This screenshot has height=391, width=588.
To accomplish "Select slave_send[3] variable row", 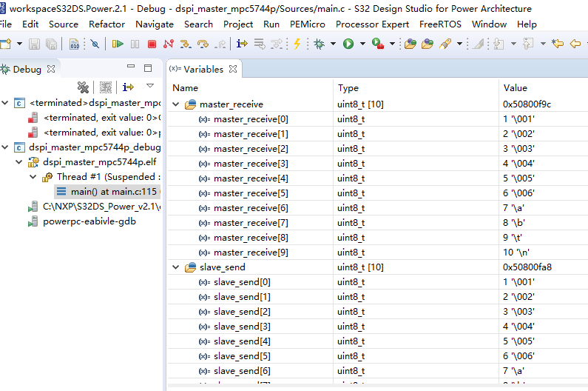I will [378, 326].
